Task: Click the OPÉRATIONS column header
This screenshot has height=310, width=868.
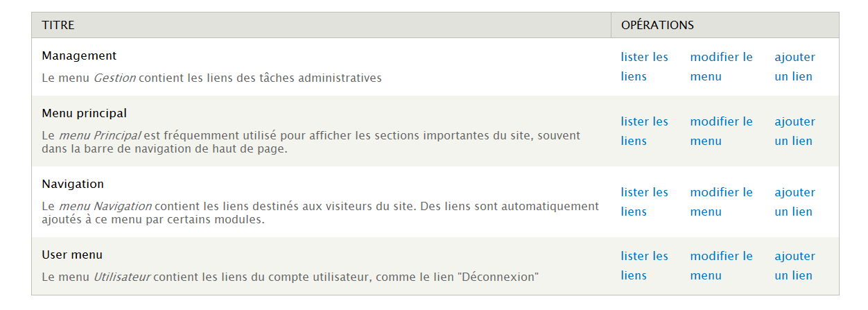Action: 657,26
